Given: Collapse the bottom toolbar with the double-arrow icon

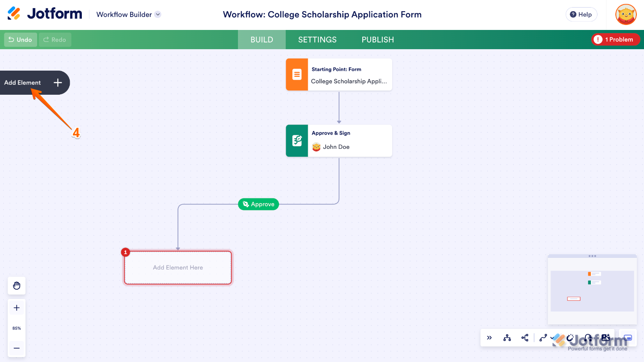Looking at the screenshot, I should 489,338.
